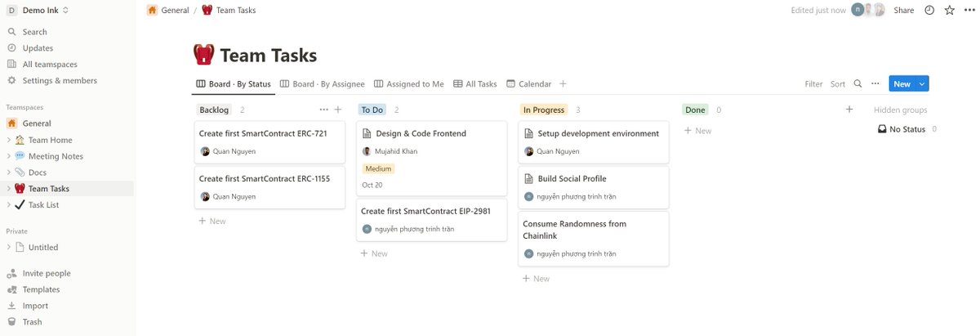980x336 pixels.
Task: Open the Backlog column three-dot menu
Action: 324,110
